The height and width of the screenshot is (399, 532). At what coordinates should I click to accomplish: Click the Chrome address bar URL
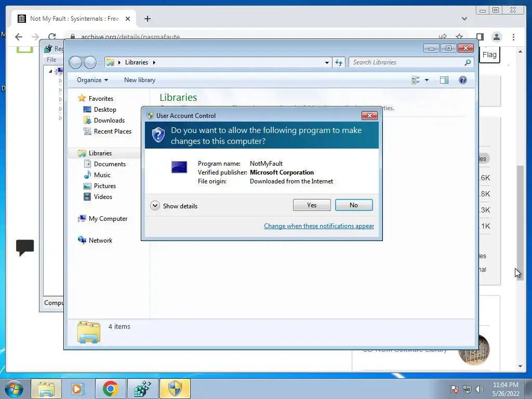pyautogui.click(x=130, y=37)
